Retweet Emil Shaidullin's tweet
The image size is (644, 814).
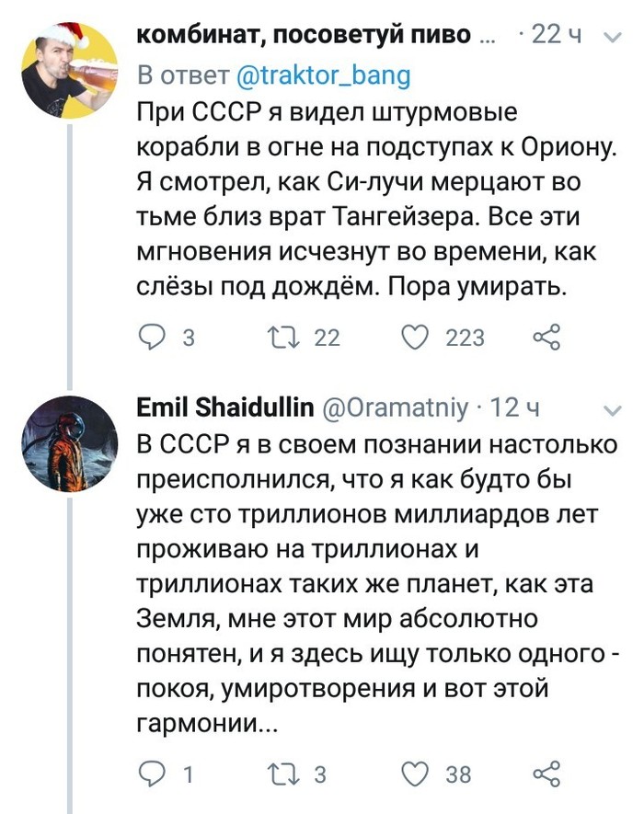[x=280, y=774]
